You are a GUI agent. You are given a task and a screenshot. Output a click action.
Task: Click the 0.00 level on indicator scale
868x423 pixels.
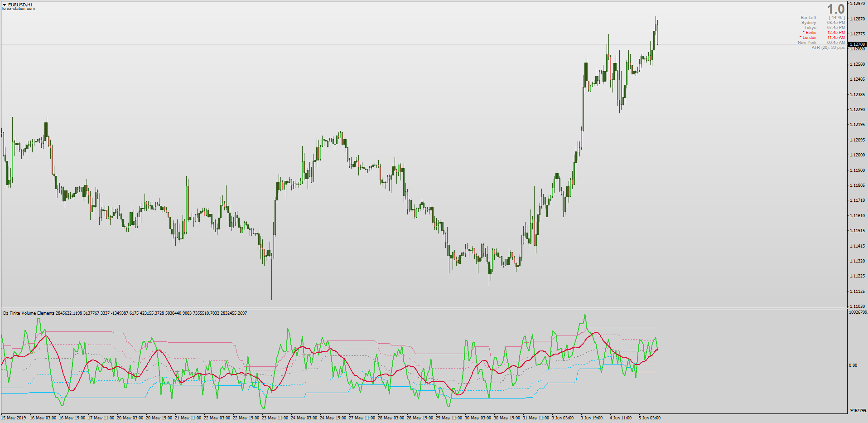click(x=853, y=365)
